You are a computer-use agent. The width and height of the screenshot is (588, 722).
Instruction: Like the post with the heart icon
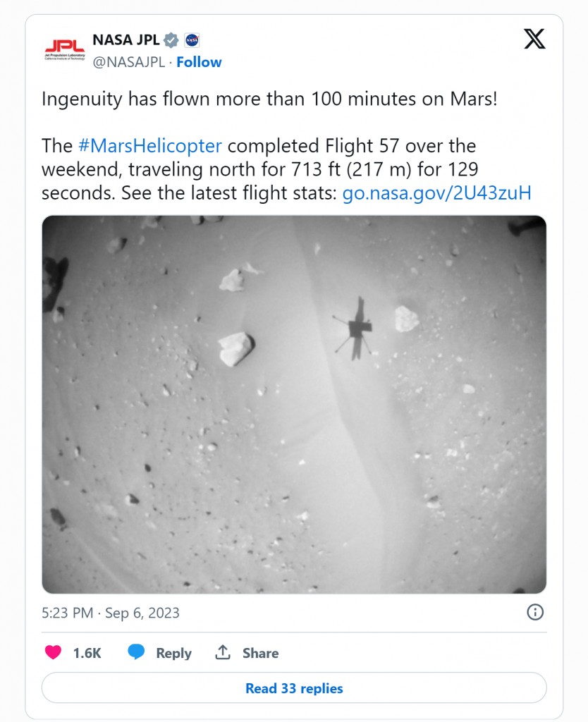pos(54,653)
